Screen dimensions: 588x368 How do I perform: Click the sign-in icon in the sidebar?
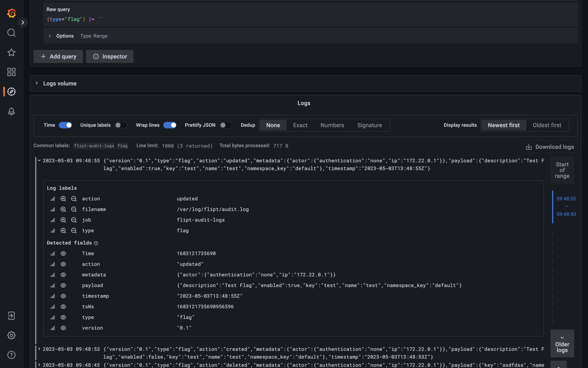(x=11, y=316)
